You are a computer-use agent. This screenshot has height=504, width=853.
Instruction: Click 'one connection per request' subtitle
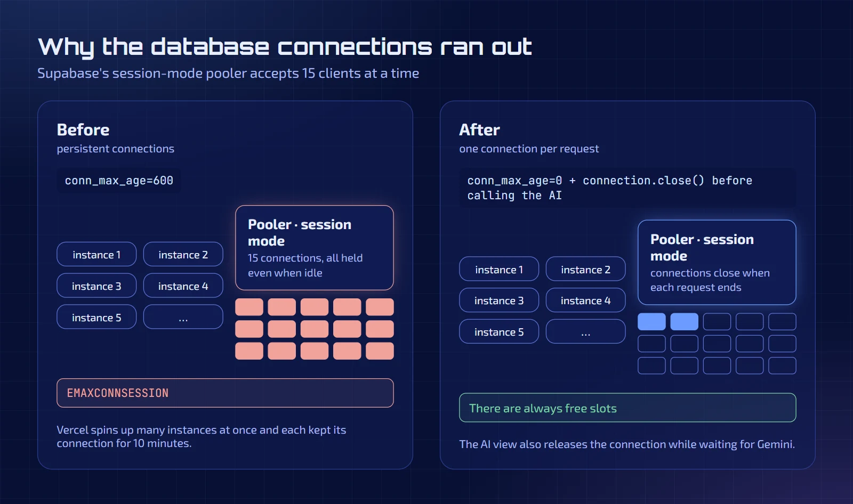pos(529,149)
